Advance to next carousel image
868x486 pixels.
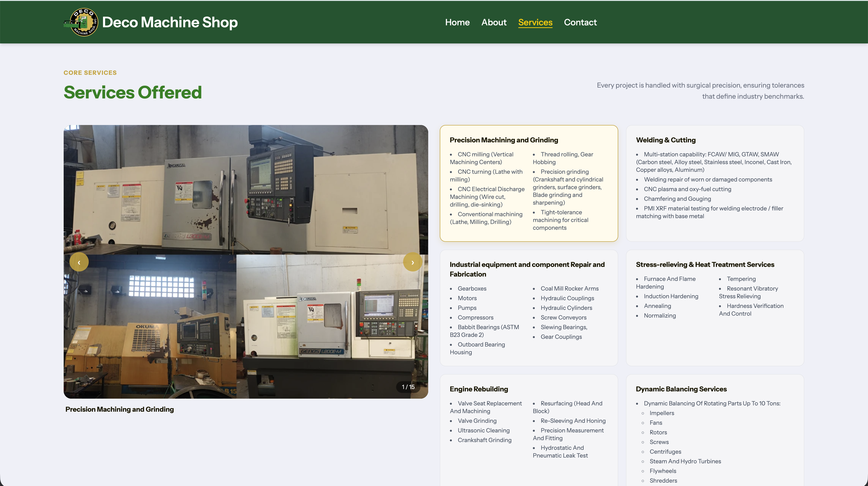point(413,262)
